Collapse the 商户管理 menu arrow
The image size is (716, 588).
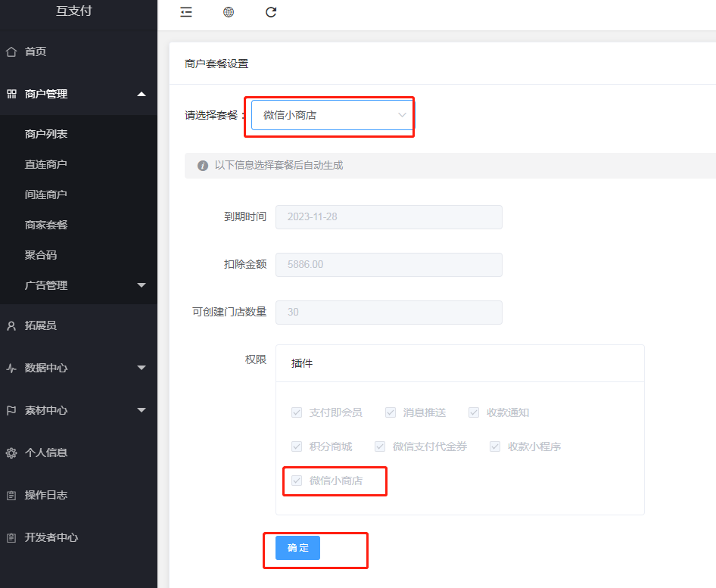(x=142, y=94)
